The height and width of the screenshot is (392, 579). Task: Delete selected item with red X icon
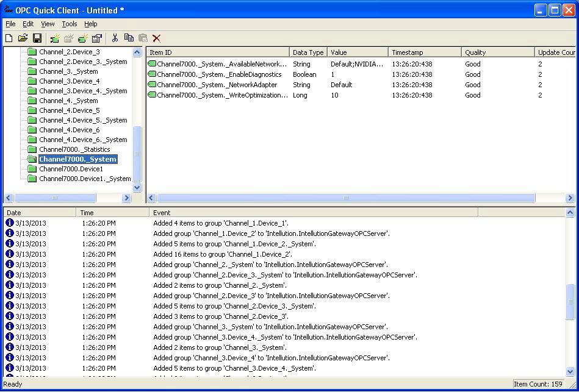pos(157,38)
